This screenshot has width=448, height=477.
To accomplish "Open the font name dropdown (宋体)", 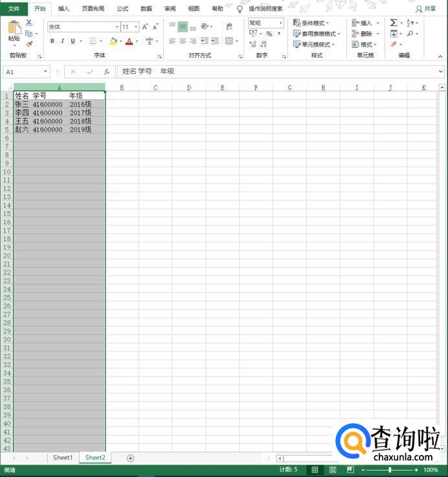I will 117,27.
